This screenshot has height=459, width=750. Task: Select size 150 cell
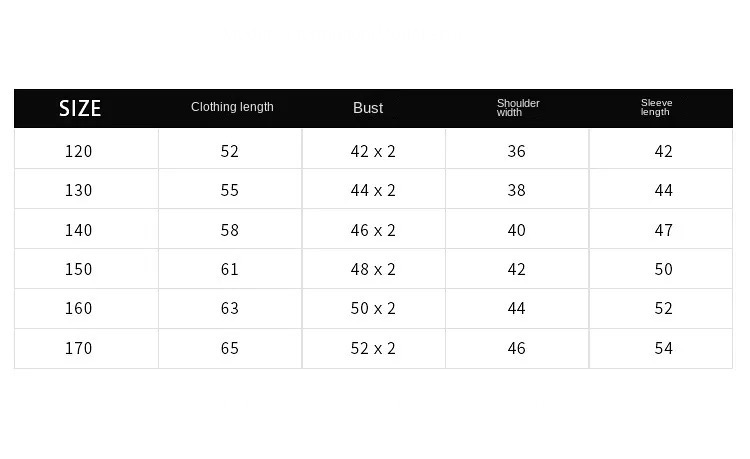click(x=78, y=269)
